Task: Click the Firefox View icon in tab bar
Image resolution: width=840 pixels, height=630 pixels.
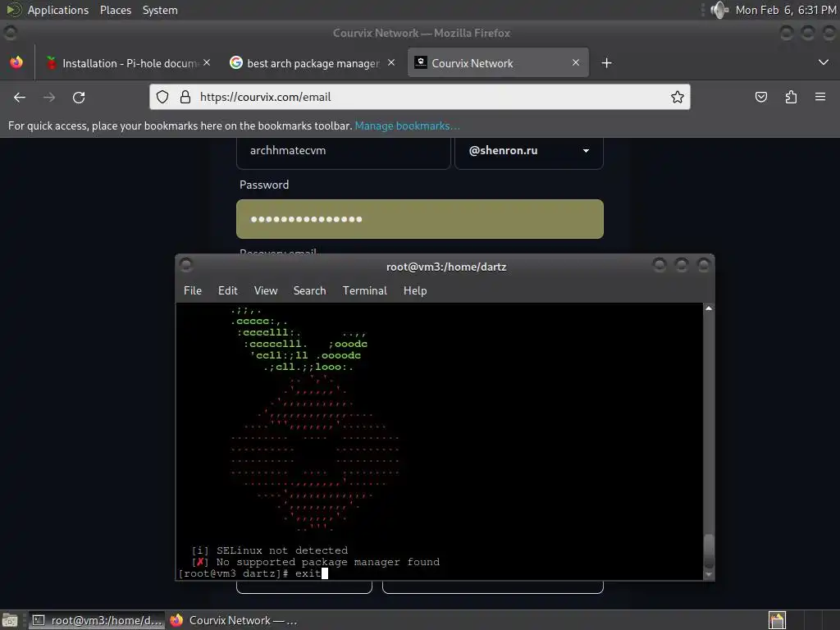Action: click(x=16, y=62)
